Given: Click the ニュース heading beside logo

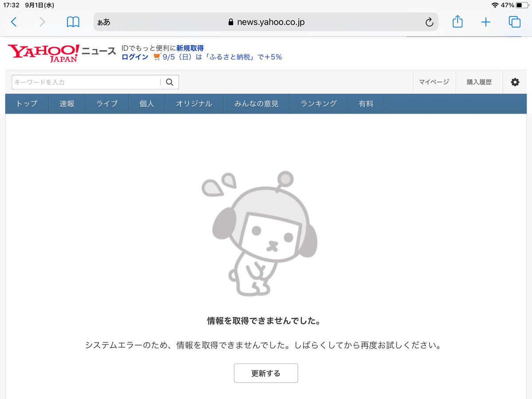Looking at the screenshot, I should click(x=99, y=51).
